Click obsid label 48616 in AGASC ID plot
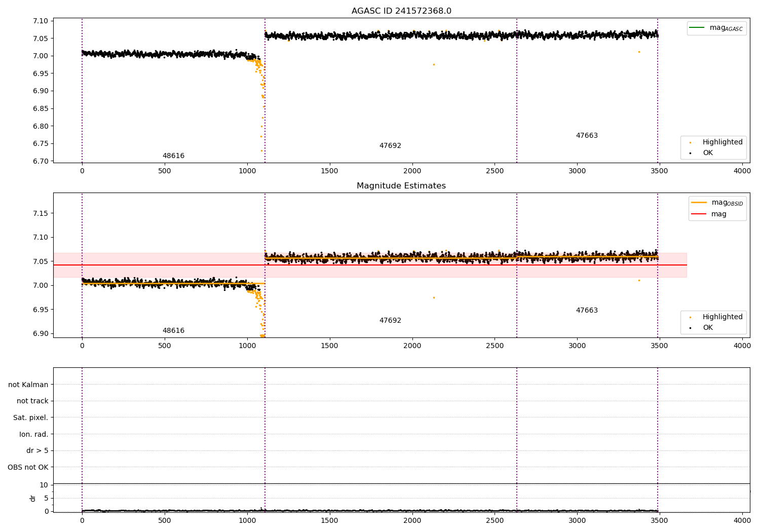The height and width of the screenshot is (532, 760). click(x=173, y=156)
